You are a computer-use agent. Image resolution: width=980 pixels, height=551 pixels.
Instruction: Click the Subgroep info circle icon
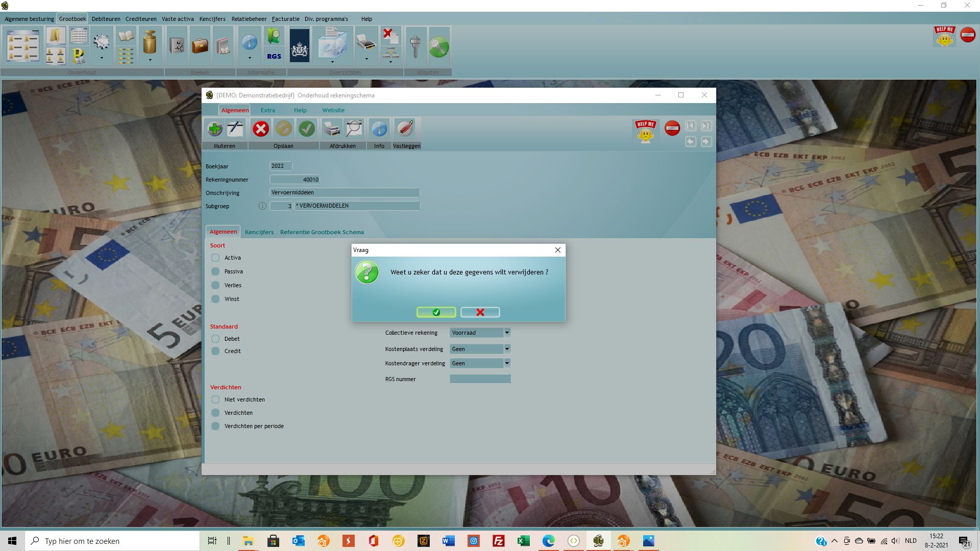[x=262, y=206]
